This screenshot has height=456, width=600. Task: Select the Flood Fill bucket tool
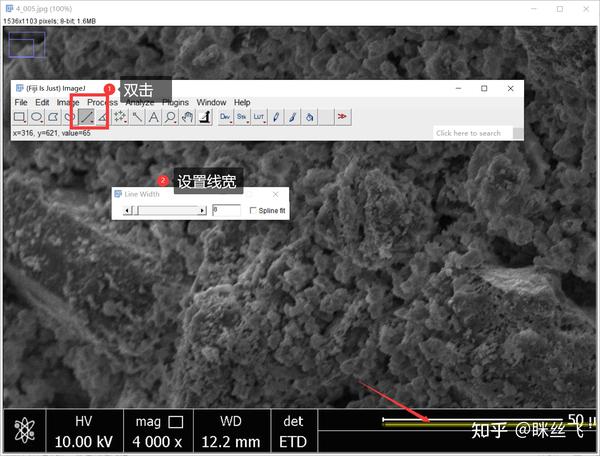(309, 117)
